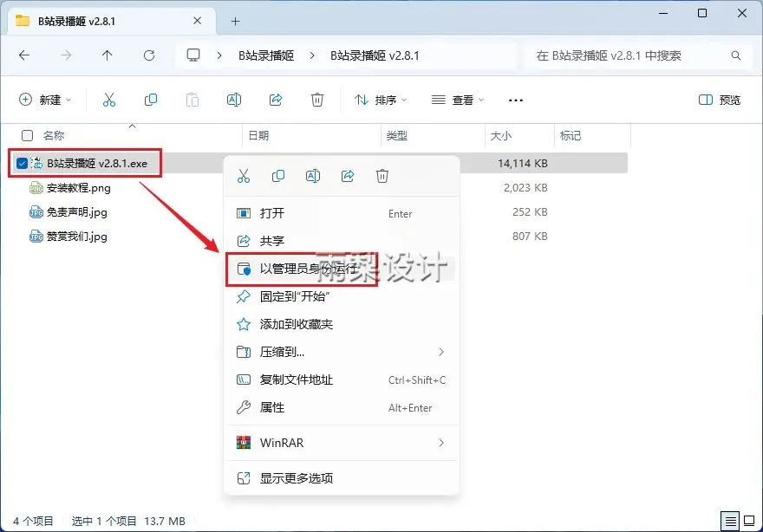Toggle the 预览 preview pane button
The width and height of the screenshot is (763, 532).
(x=719, y=100)
